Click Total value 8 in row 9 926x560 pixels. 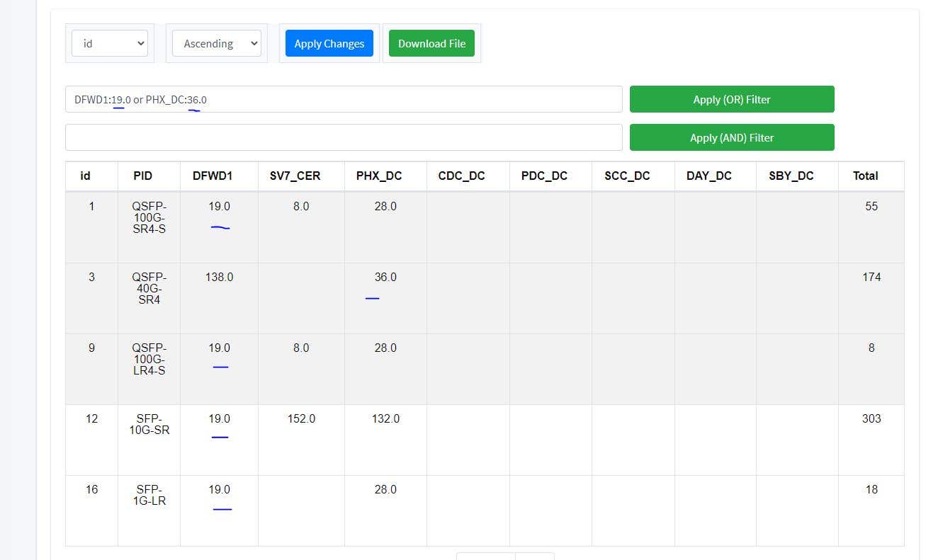click(871, 348)
